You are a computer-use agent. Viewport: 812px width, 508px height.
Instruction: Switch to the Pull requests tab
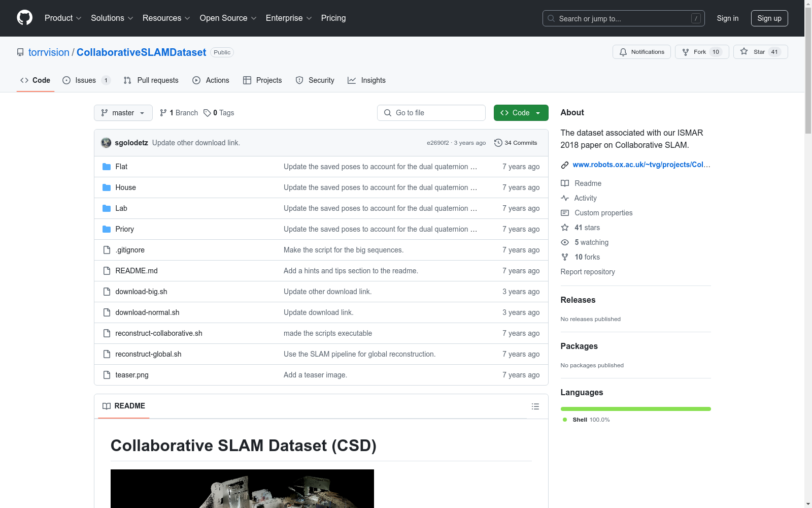point(151,80)
